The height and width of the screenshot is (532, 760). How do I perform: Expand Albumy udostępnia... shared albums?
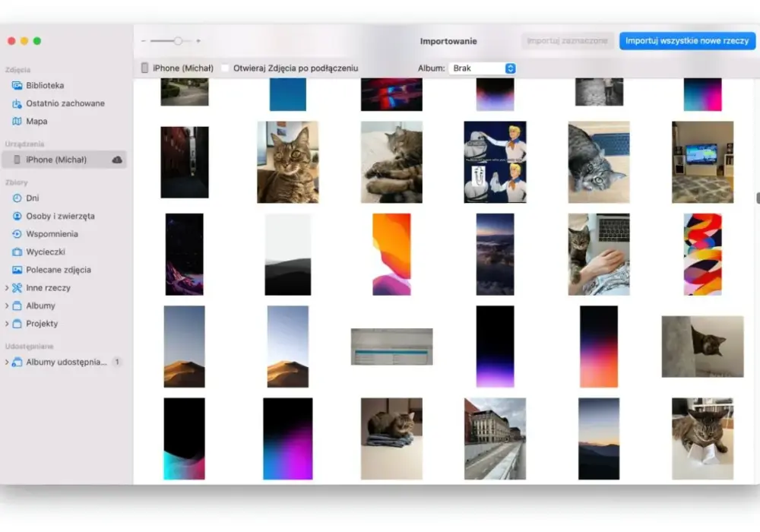pos(7,362)
